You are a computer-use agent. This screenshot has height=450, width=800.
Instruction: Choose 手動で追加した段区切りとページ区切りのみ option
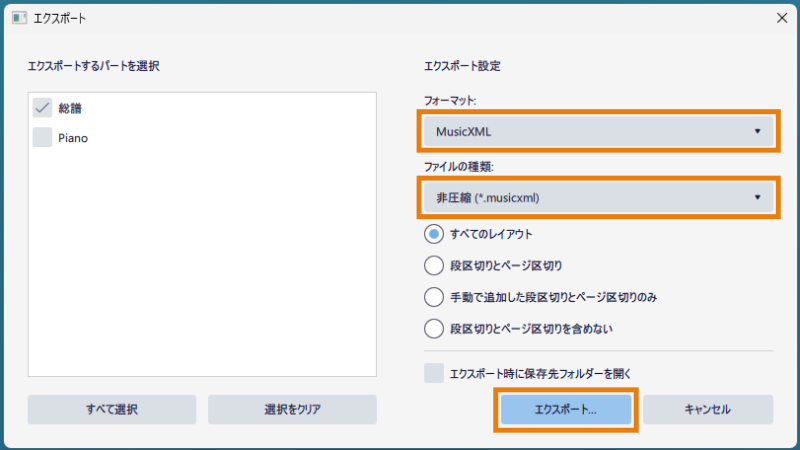tap(434, 297)
